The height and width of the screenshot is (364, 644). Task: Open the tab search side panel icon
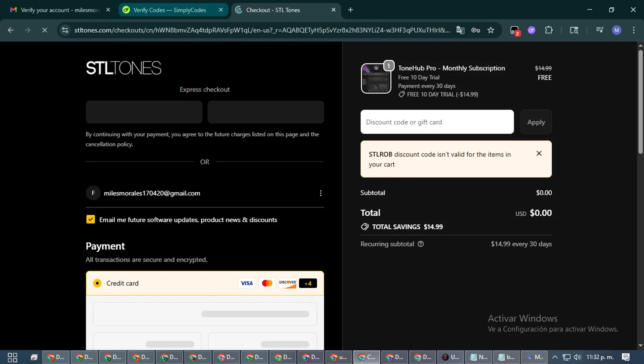click(574, 30)
